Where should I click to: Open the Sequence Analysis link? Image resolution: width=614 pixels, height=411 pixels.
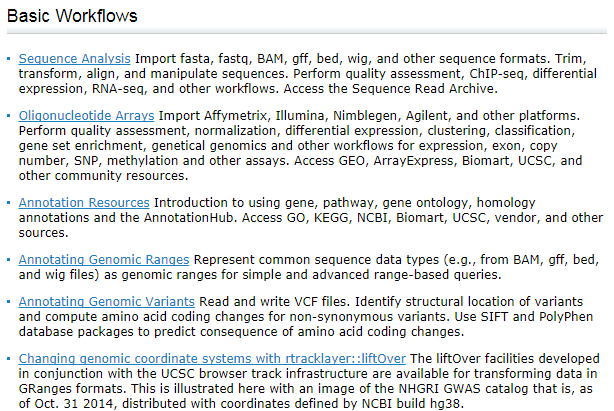[x=74, y=59]
